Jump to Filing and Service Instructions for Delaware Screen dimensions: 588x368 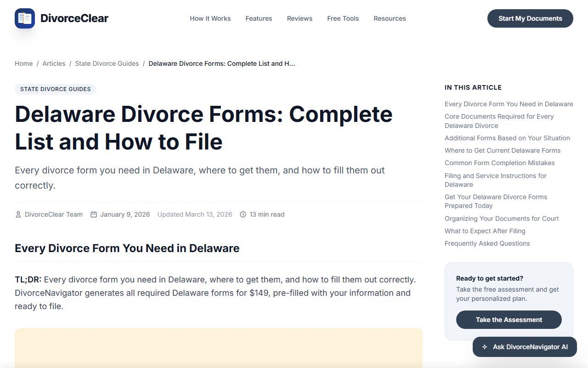(x=496, y=180)
